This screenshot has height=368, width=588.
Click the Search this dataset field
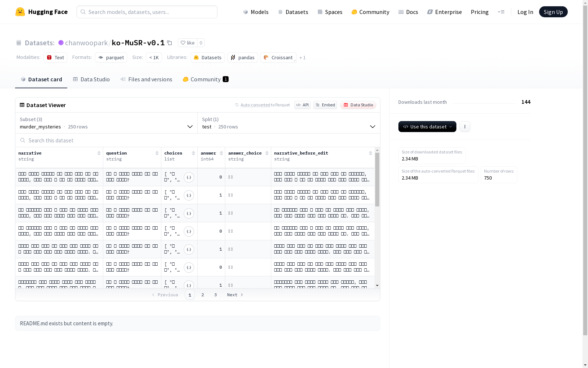pyautogui.click(x=198, y=140)
